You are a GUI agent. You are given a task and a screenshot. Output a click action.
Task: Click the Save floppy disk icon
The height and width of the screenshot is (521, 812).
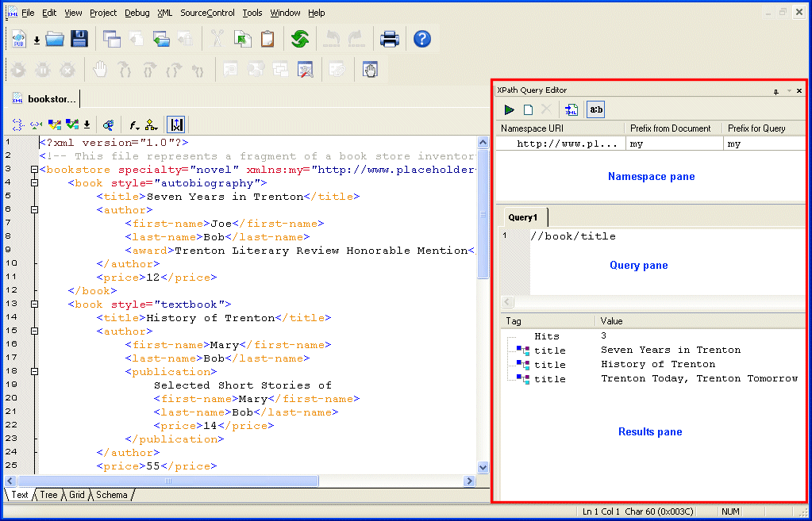tap(79, 39)
